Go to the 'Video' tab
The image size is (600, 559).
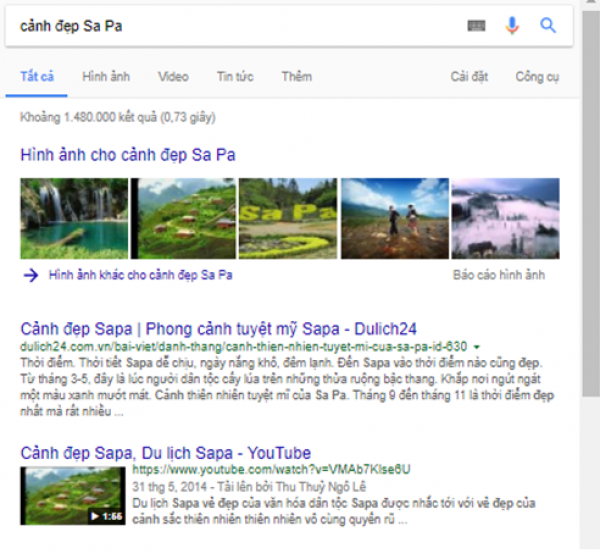tap(173, 77)
